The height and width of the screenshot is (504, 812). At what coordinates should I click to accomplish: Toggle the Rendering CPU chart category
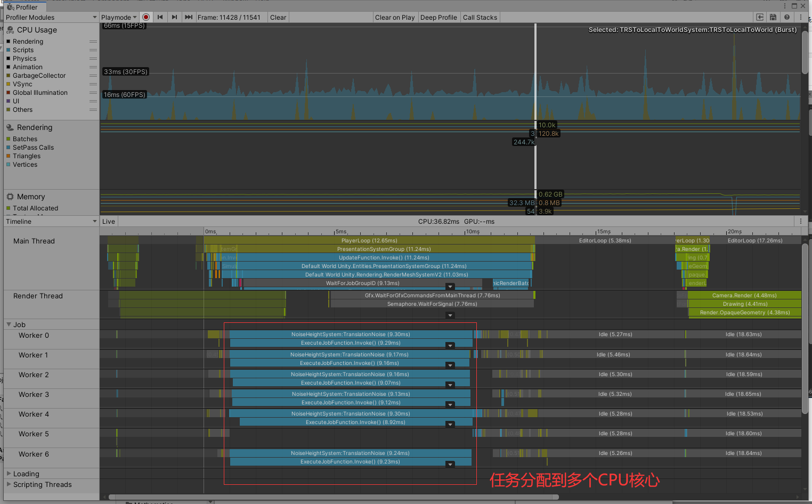pyautogui.click(x=9, y=42)
